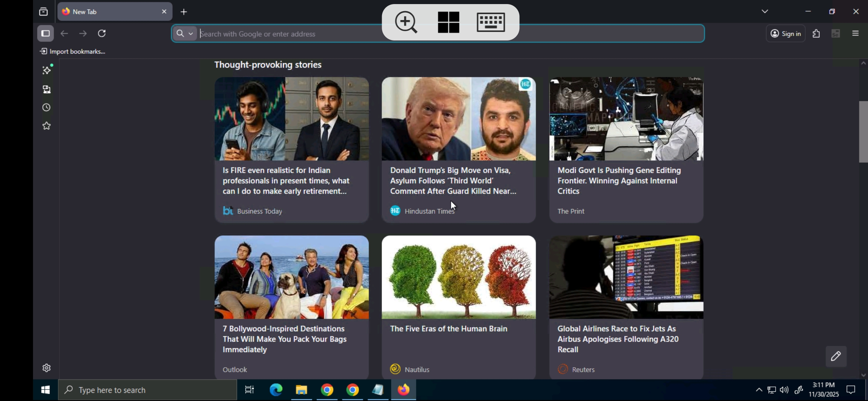Click the Extensions puzzle icon

pos(816,34)
